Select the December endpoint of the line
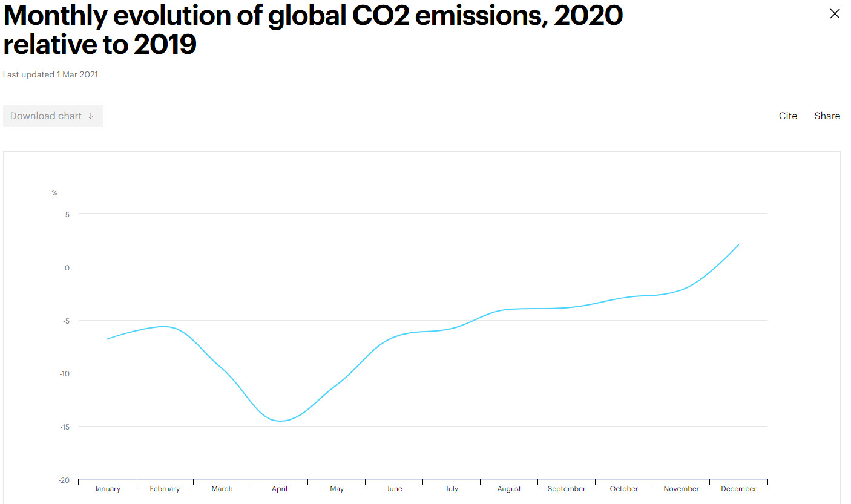The image size is (851, 504). point(738,244)
